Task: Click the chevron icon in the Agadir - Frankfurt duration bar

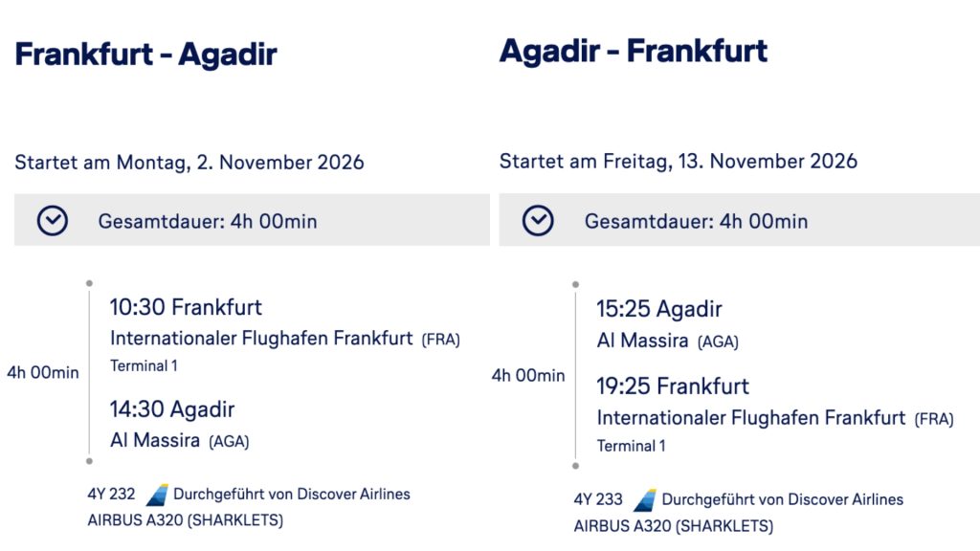Action: tap(538, 221)
